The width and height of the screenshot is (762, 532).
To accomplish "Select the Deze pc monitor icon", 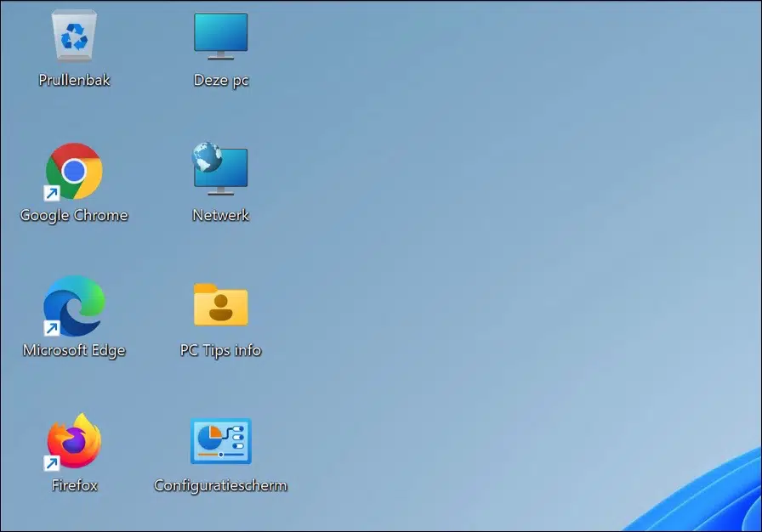I will click(220, 37).
